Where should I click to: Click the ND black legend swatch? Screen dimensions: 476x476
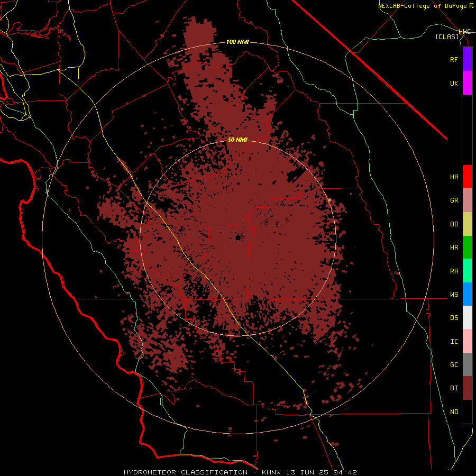click(x=467, y=411)
